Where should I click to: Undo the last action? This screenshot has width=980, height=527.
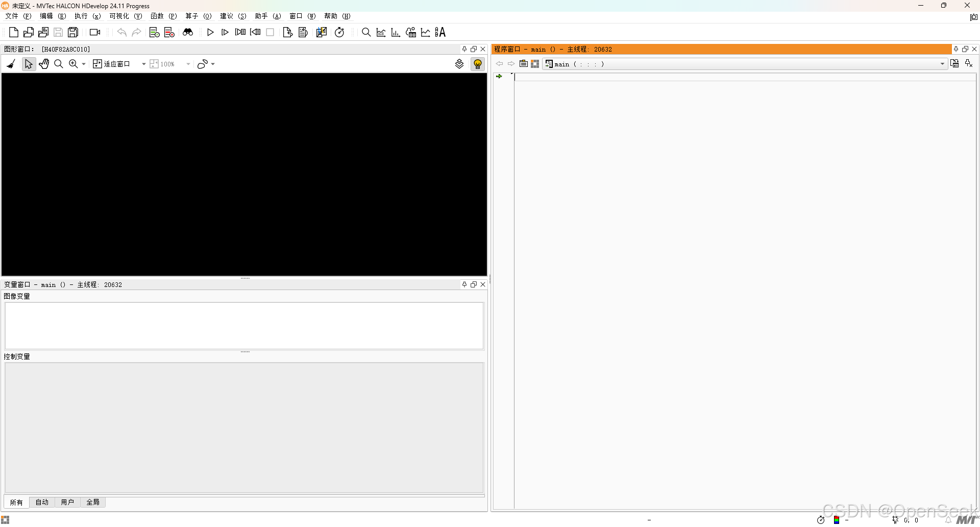(x=121, y=32)
